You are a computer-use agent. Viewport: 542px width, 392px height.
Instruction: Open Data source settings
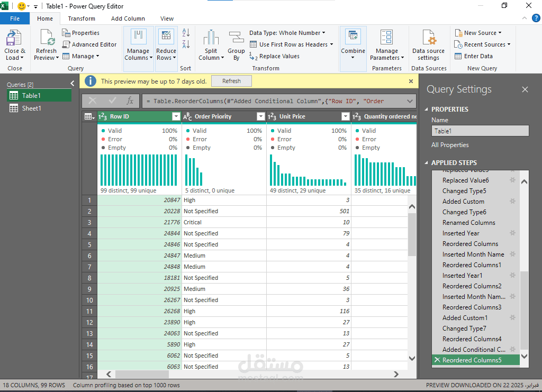point(428,45)
